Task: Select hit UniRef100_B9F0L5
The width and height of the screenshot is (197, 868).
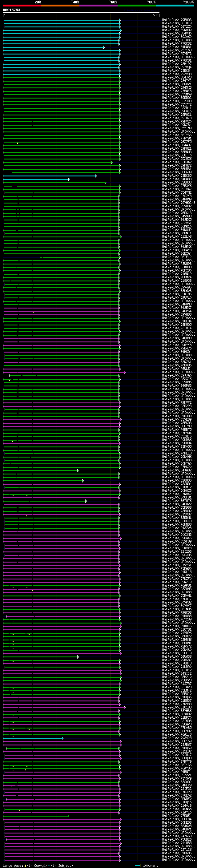Action: pos(177,111)
